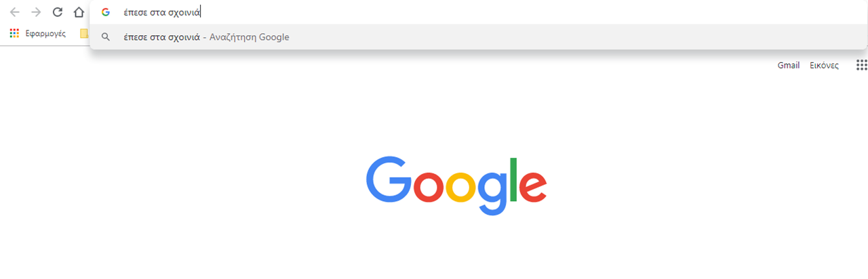Click the Αναζήτηση Google text in suggestion
This screenshot has height=279, width=868.
[250, 37]
